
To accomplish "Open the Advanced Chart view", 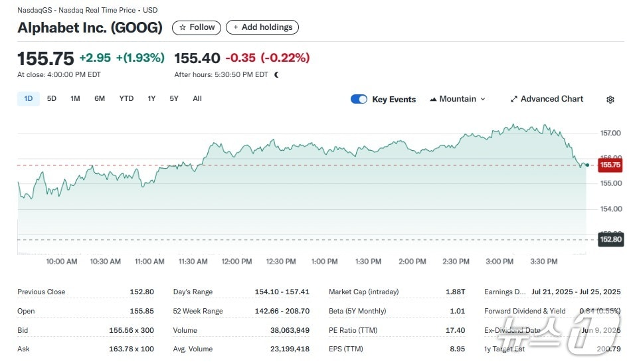I will click(546, 99).
